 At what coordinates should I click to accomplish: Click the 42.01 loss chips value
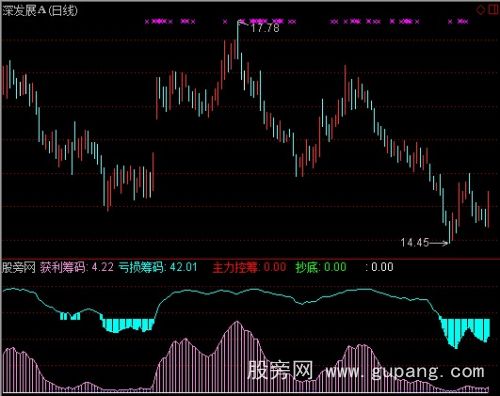point(184,267)
